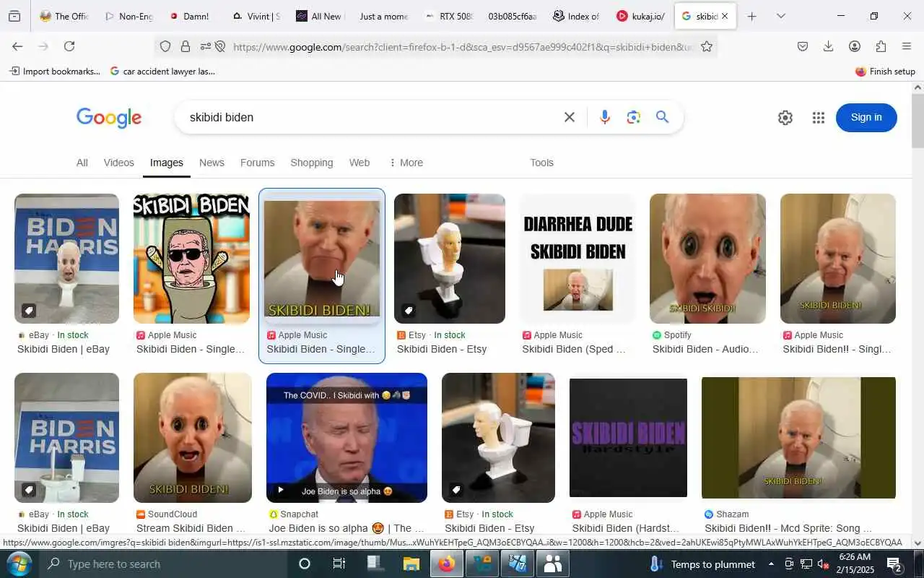Switch to the kukaj.io tab

[x=640, y=16]
